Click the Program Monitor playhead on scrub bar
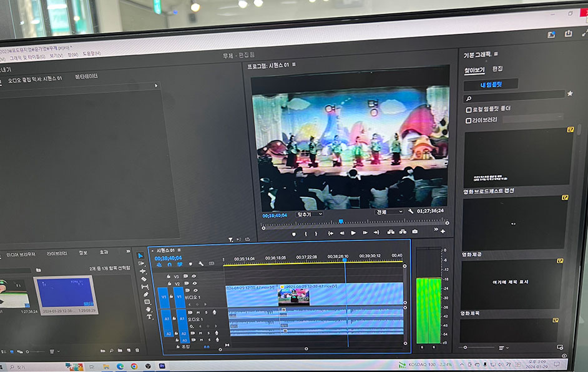588x372 pixels. pos(341,222)
